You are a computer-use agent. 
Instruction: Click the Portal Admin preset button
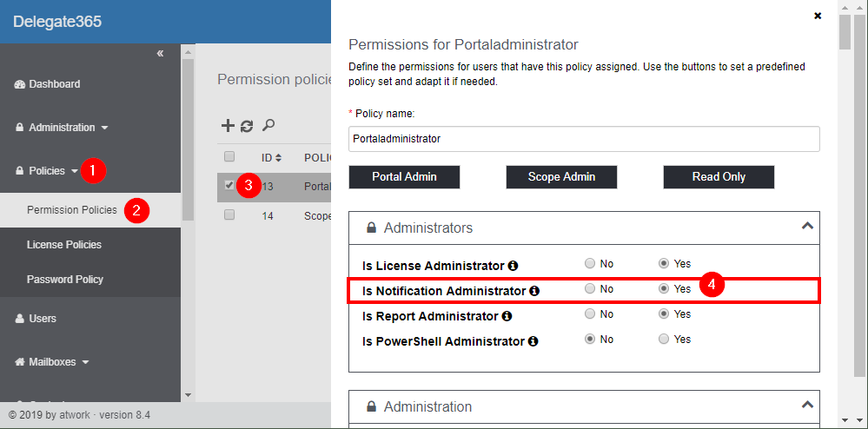pos(404,176)
